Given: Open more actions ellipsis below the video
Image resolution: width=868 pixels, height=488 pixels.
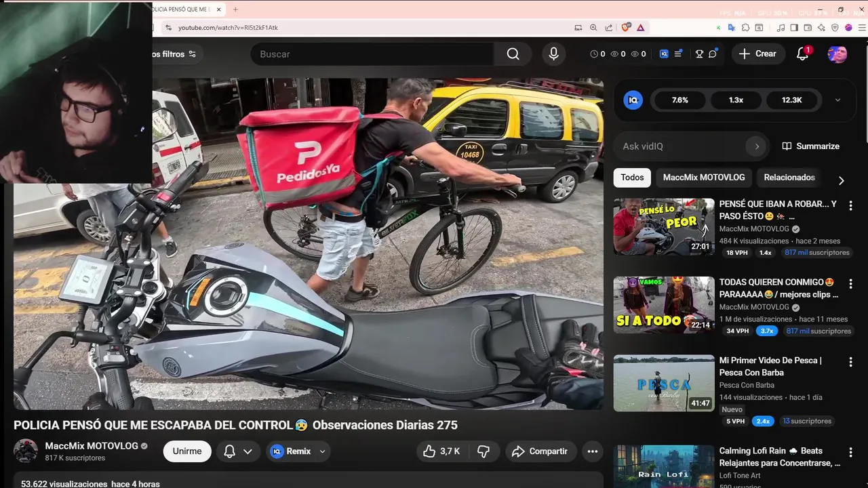Looking at the screenshot, I should pyautogui.click(x=593, y=451).
